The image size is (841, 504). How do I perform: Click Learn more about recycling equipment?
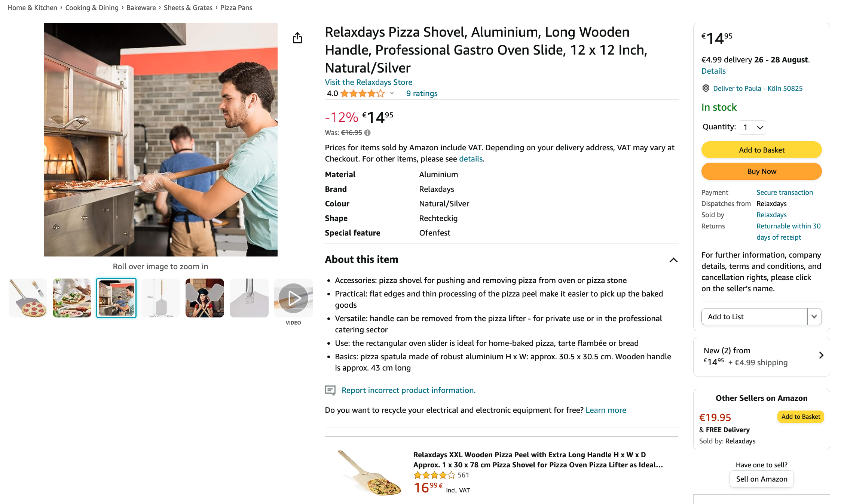click(x=605, y=410)
